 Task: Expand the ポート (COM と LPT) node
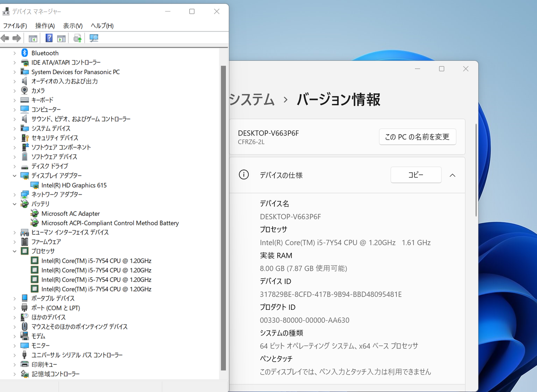pos(14,308)
